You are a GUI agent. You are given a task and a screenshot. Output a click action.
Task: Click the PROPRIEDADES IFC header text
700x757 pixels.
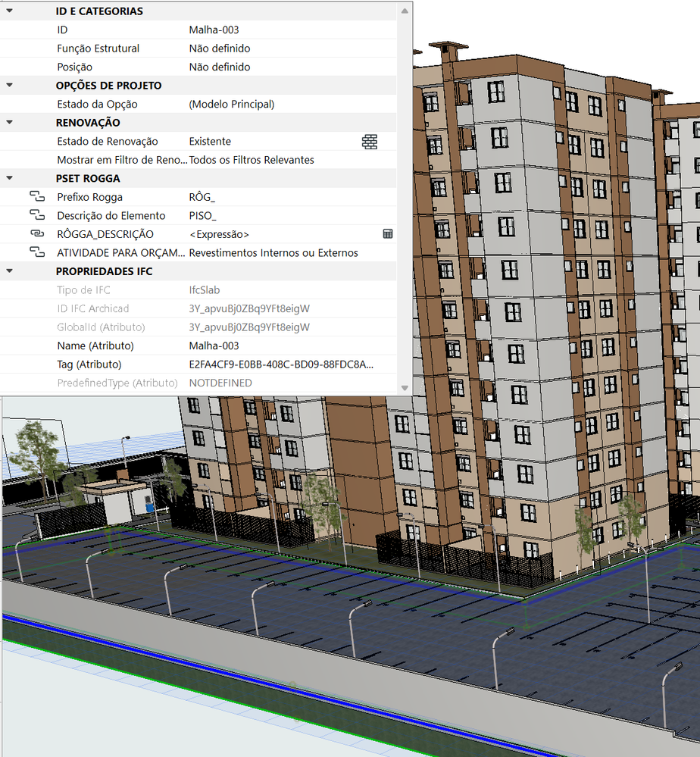[105, 271]
